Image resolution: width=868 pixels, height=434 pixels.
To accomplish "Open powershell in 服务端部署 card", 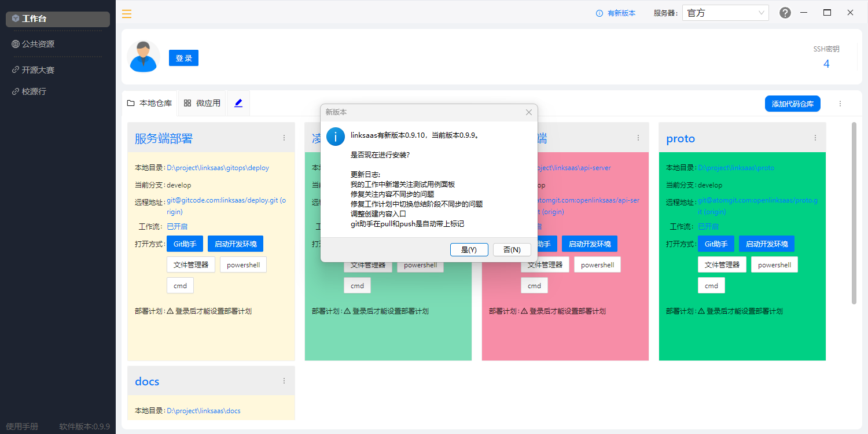I will (x=243, y=264).
